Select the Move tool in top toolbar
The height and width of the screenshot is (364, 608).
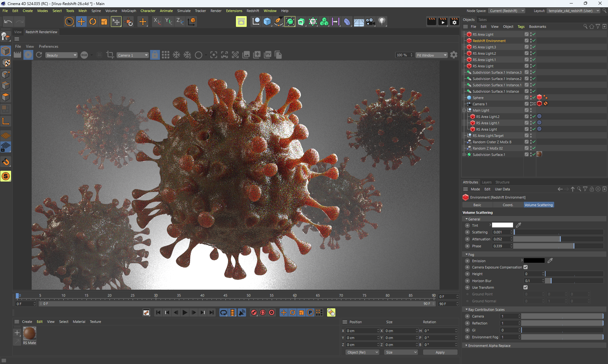81,22
